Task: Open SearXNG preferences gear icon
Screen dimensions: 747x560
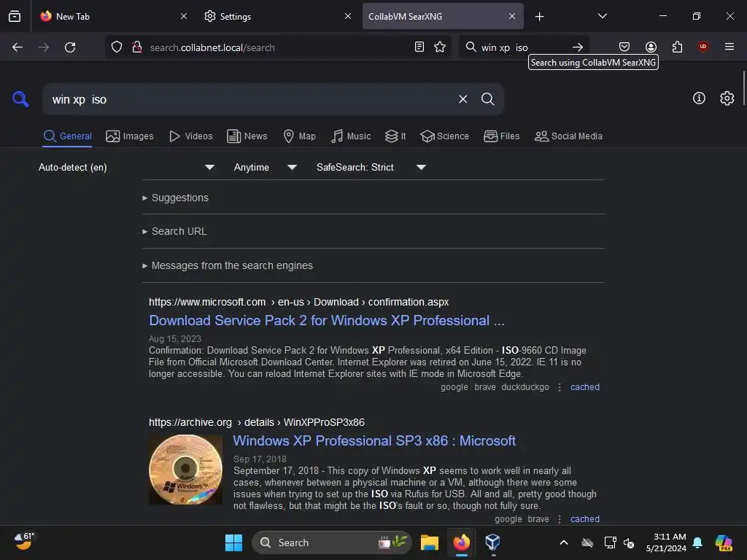Action: [727, 98]
